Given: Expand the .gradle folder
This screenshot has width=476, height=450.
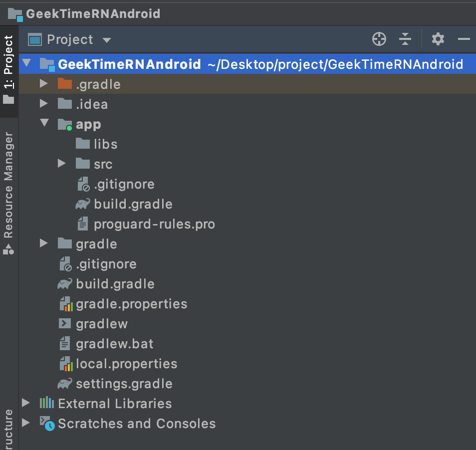Looking at the screenshot, I should (x=44, y=84).
